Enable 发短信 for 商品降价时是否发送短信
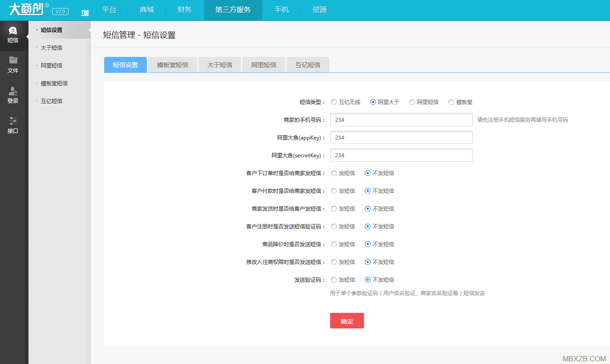Image resolution: width=610 pixels, height=364 pixels. click(x=334, y=244)
